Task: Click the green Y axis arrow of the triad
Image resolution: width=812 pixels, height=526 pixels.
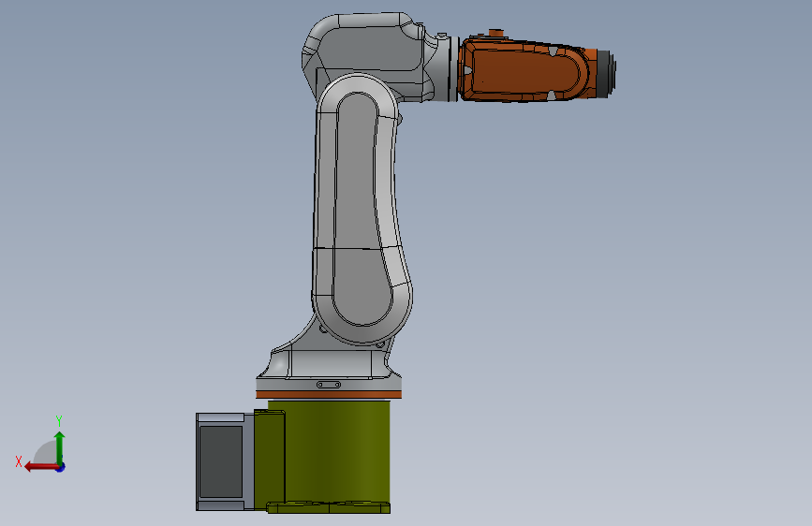Action: click(60, 446)
